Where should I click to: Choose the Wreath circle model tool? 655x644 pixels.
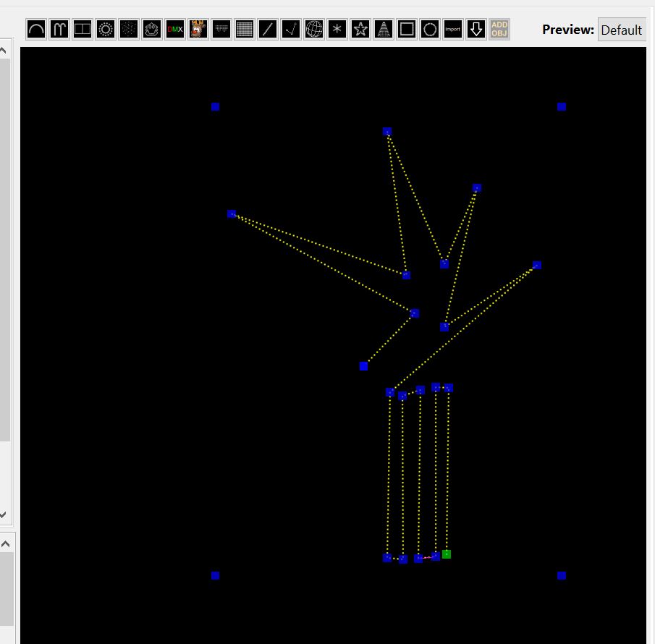(x=430, y=30)
